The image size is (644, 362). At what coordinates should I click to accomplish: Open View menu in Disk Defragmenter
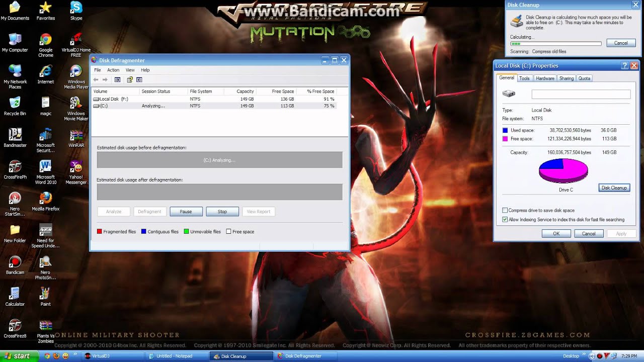130,70
